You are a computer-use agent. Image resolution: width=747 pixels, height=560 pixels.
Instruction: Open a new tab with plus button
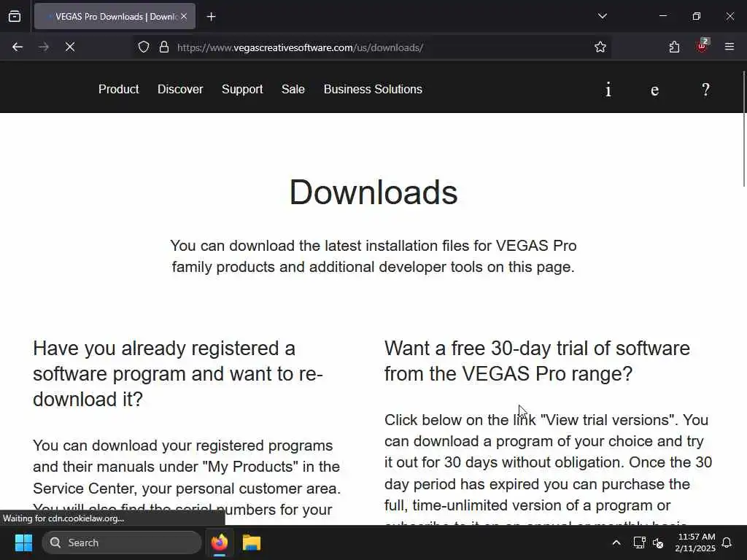tap(211, 17)
